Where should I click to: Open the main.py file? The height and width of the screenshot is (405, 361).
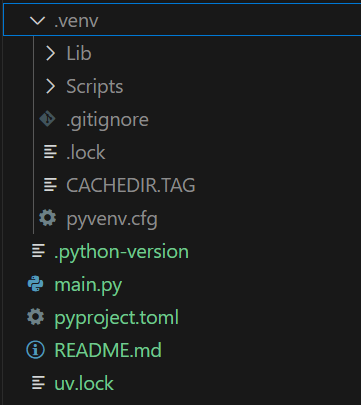pos(88,285)
